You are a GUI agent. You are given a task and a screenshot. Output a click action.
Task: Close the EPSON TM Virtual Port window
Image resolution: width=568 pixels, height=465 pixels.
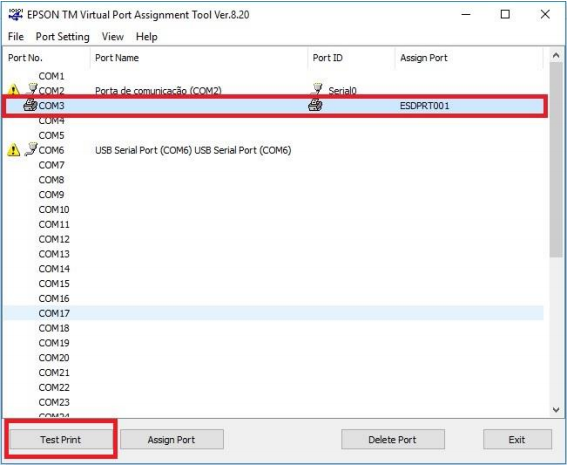545,14
